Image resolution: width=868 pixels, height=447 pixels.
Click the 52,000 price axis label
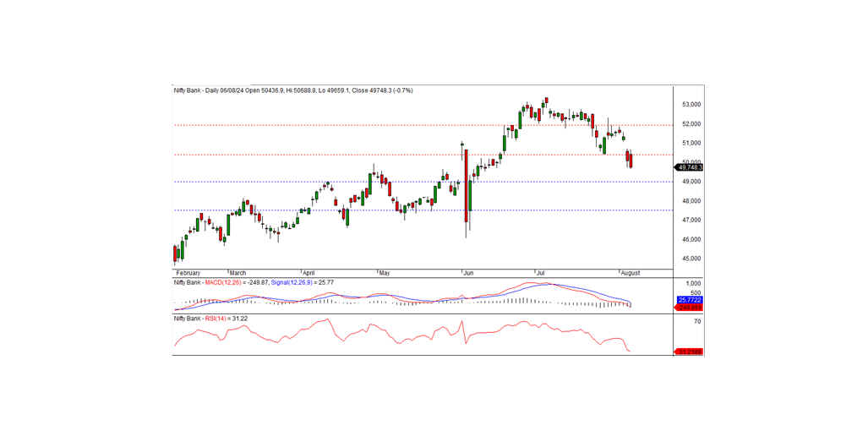click(x=692, y=124)
